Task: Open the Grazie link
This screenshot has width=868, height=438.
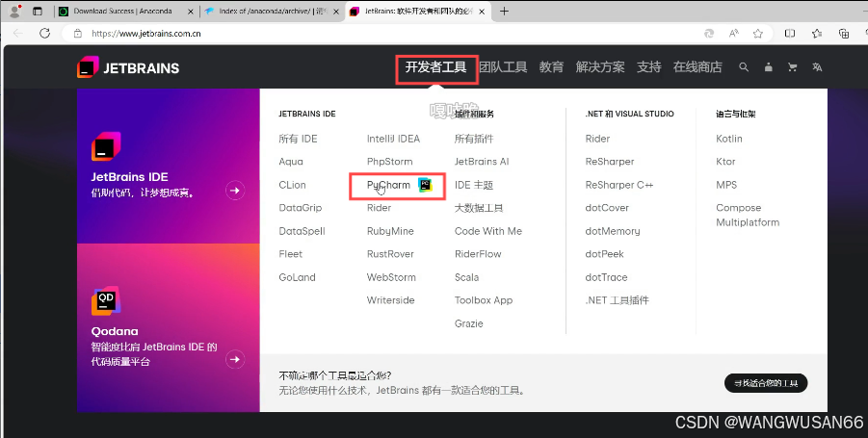Action: click(469, 323)
